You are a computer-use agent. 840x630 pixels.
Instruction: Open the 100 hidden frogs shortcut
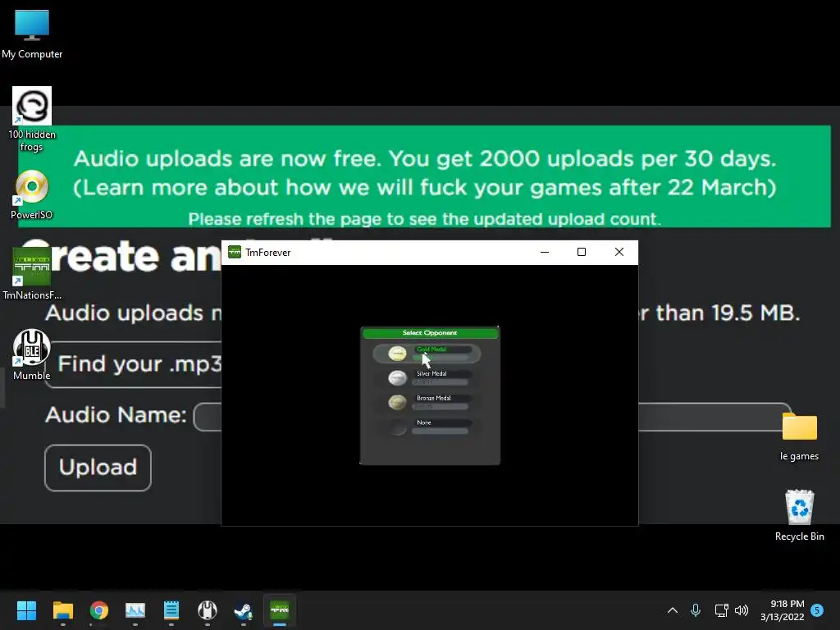coord(32,119)
